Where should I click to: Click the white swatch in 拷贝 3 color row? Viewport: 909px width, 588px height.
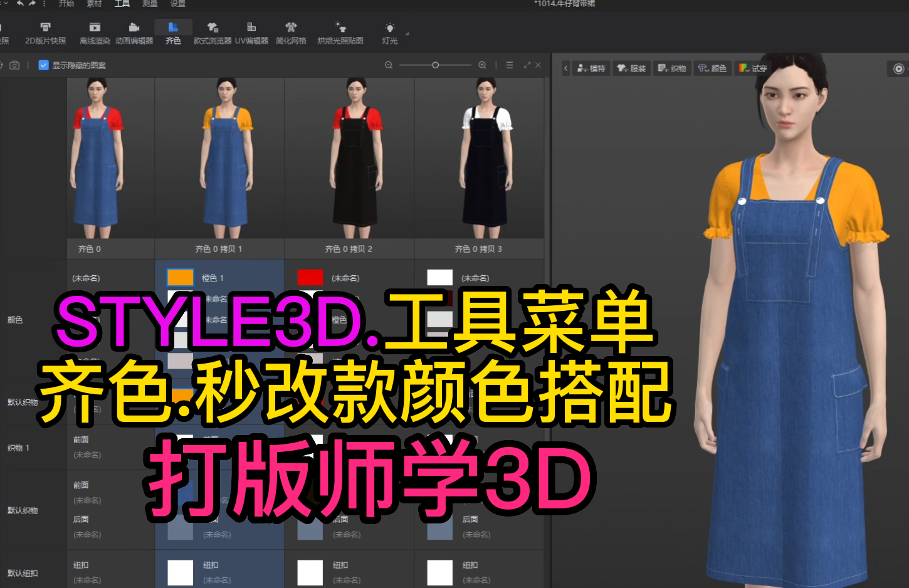[439, 277]
